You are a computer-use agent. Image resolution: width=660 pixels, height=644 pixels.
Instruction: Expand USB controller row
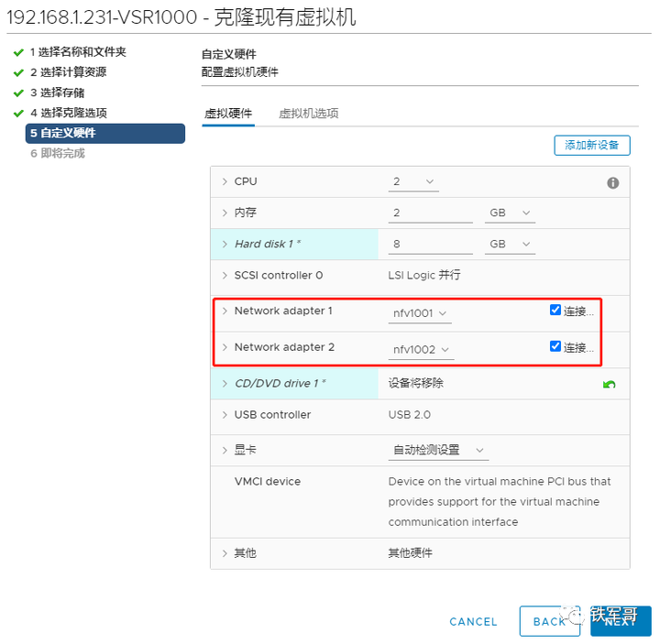click(225, 415)
